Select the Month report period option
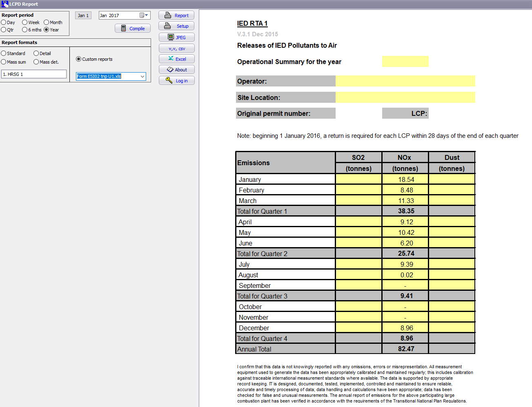The height and width of the screenshot is (407, 532). coord(47,22)
